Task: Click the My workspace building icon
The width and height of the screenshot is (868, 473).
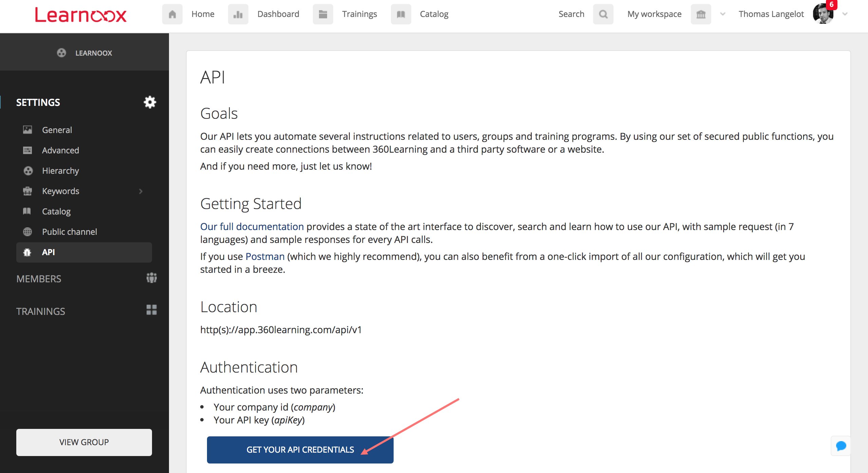Action: click(701, 14)
